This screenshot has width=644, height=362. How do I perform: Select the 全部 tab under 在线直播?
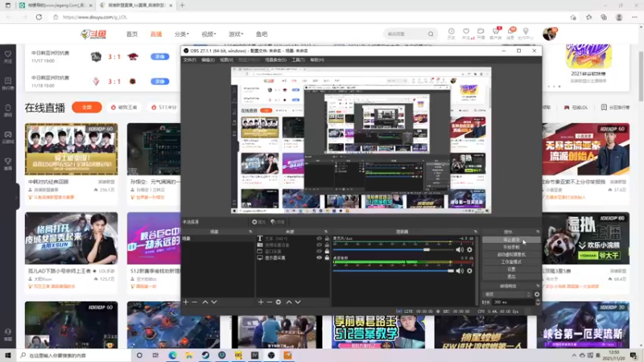pos(87,107)
